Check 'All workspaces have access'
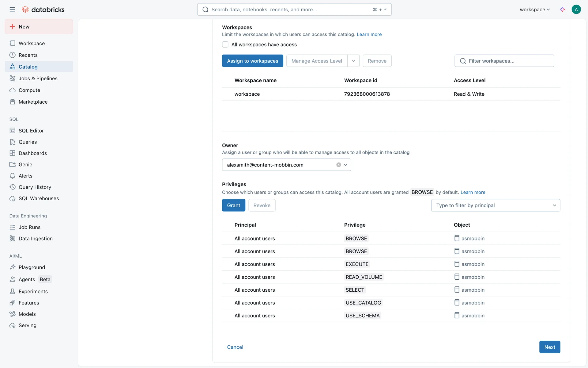This screenshot has width=588, height=368. [x=225, y=45]
